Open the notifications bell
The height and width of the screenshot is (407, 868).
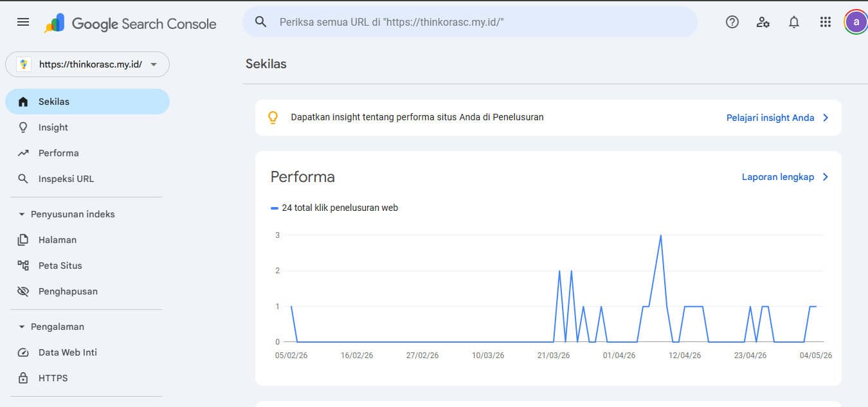click(x=794, y=22)
